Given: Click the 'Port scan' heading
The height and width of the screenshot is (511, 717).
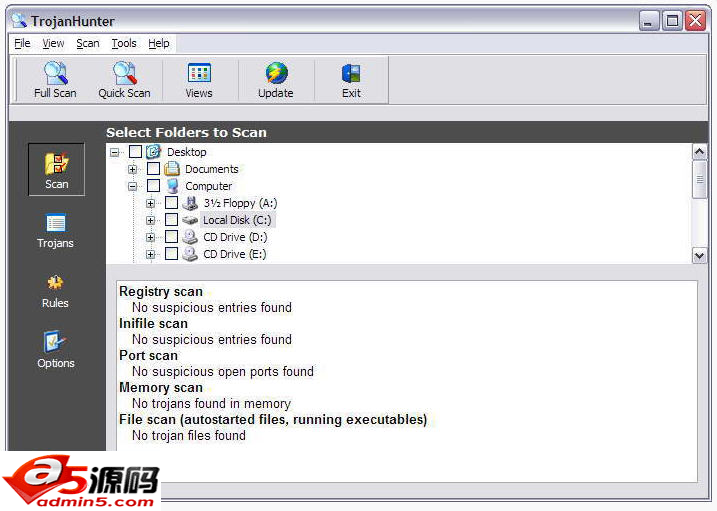Looking at the screenshot, I should tap(148, 356).
